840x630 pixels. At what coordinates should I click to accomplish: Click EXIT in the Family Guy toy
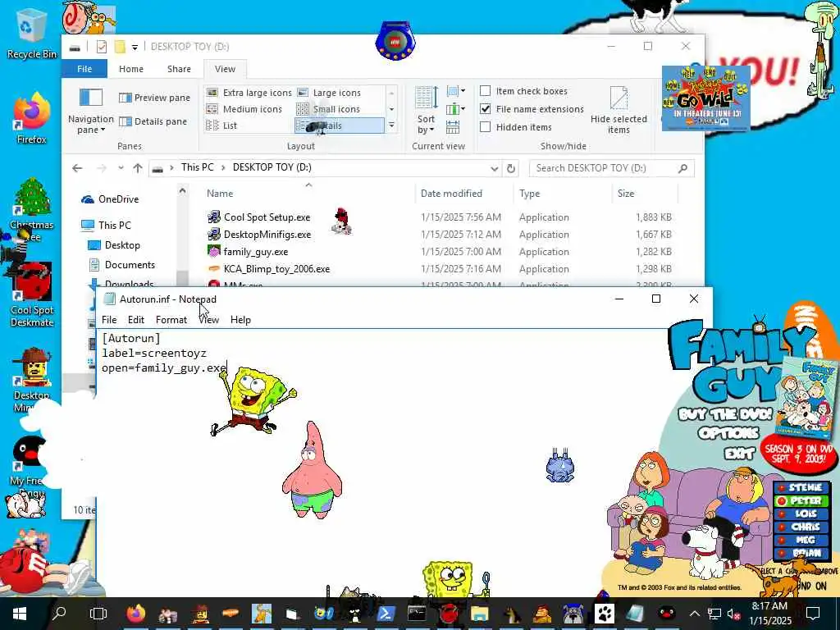pyautogui.click(x=740, y=454)
